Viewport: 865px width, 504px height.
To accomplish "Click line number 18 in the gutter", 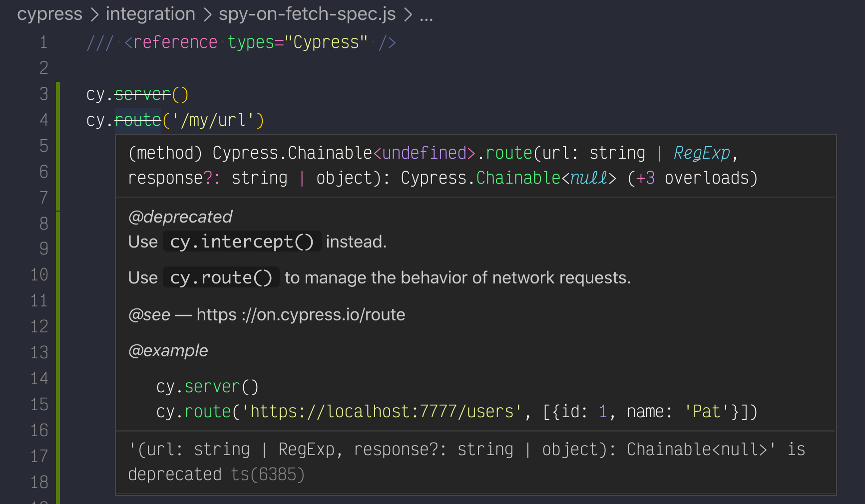I will point(39,482).
